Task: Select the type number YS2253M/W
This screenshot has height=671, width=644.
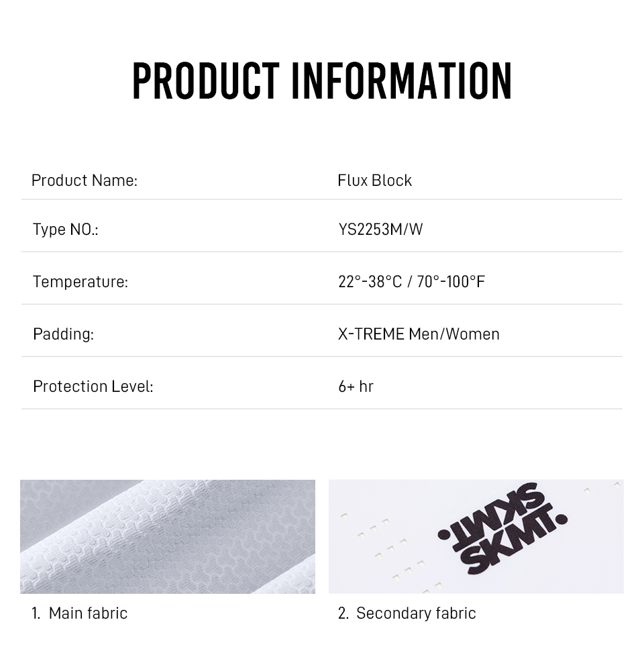Action: click(x=380, y=229)
